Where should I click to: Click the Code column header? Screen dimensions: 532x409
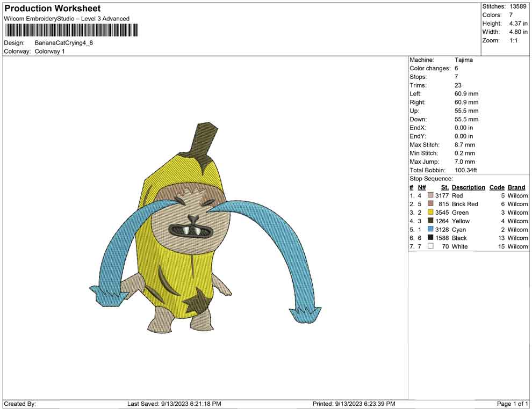coord(497,187)
